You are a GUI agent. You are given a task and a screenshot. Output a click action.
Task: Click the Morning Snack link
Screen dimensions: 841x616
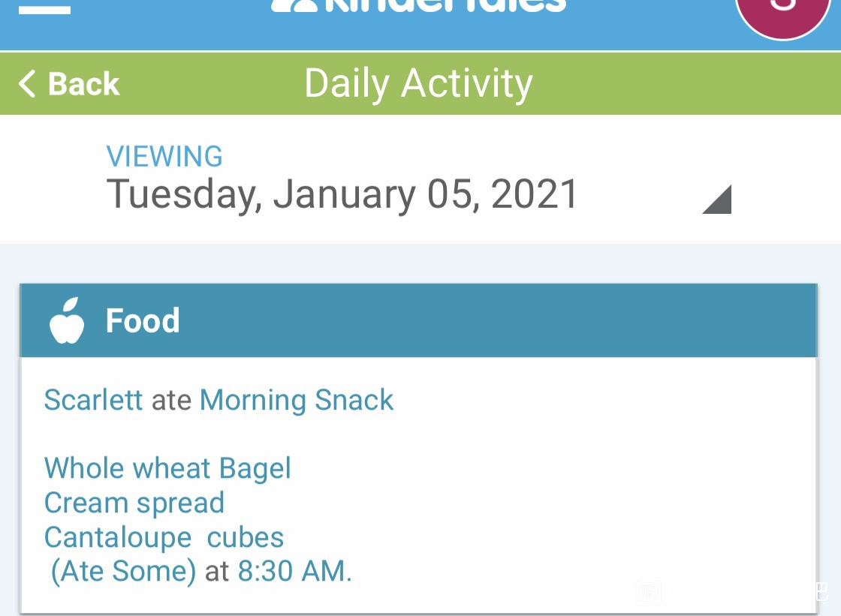(297, 401)
